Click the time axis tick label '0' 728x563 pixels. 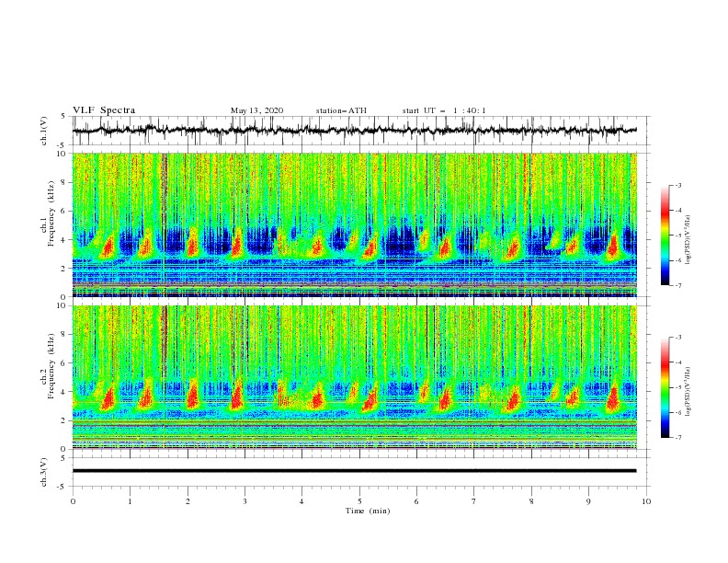click(73, 501)
